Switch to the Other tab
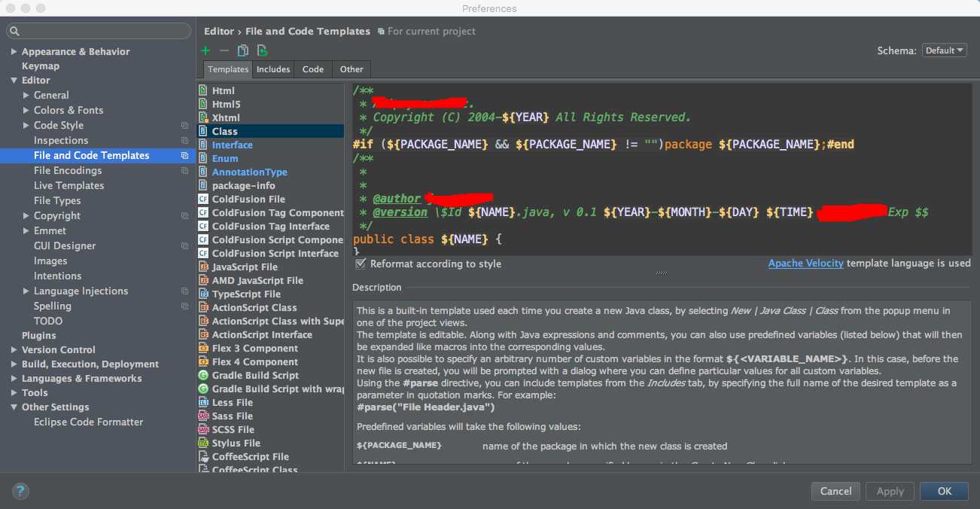This screenshot has height=509, width=980. [351, 69]
